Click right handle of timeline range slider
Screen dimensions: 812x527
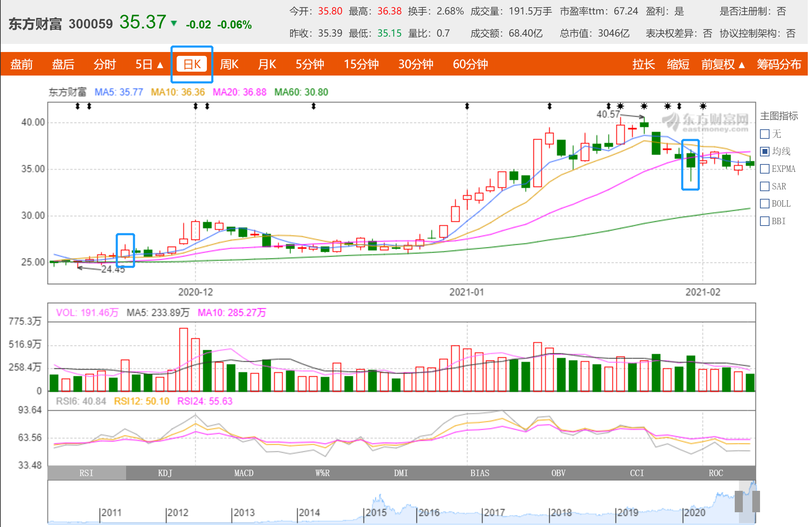pos(756,501)
